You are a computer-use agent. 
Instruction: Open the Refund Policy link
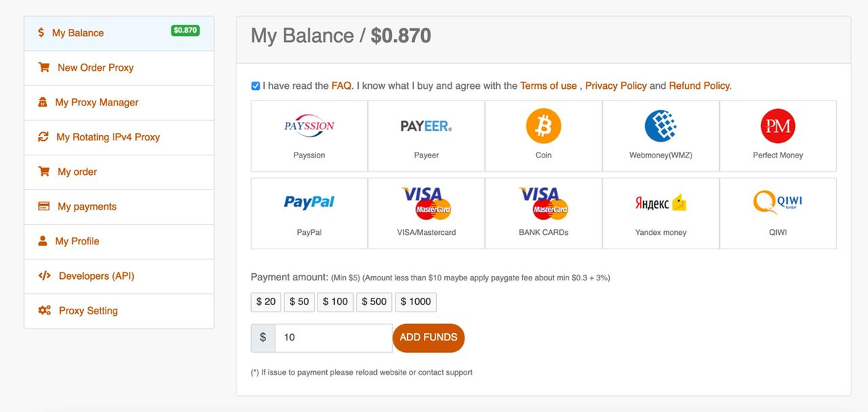[x=700, y=86]
